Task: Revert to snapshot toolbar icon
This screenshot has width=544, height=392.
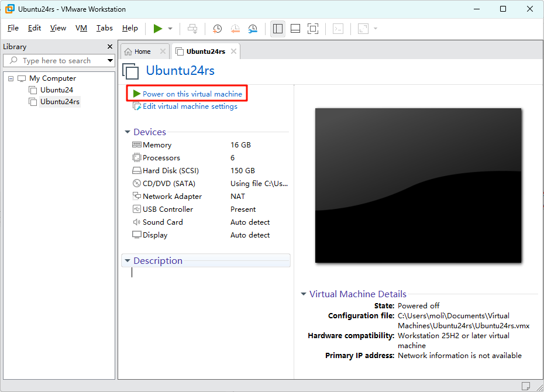Action: tap(235, 29)
